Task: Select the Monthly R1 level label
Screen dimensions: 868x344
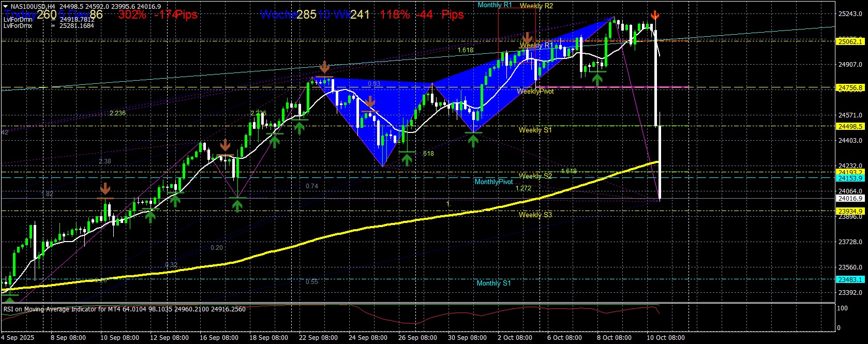Action: [x=495, y=5]
